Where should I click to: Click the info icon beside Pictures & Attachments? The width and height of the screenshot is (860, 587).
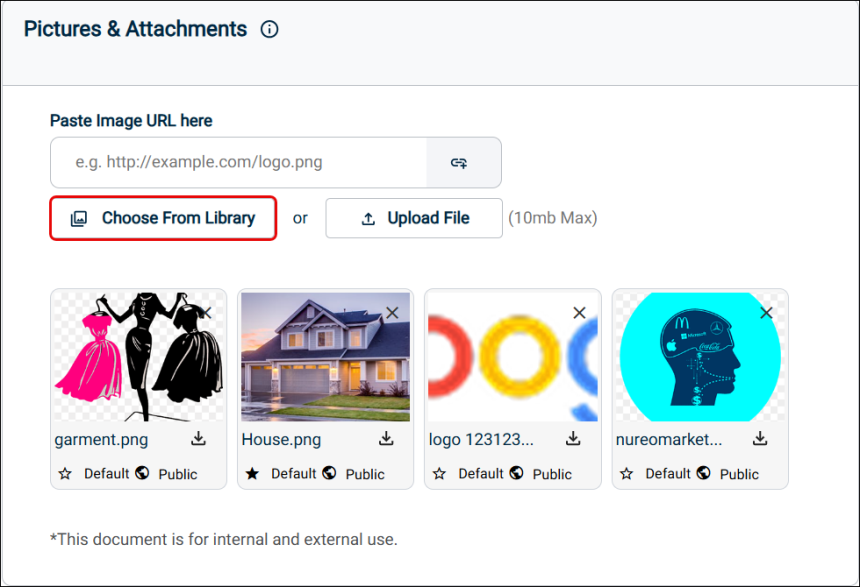(x=269, y=30)
